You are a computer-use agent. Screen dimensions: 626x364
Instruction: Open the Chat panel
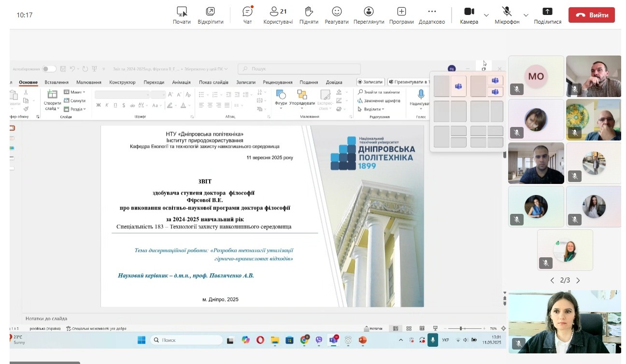pos(247,15)
